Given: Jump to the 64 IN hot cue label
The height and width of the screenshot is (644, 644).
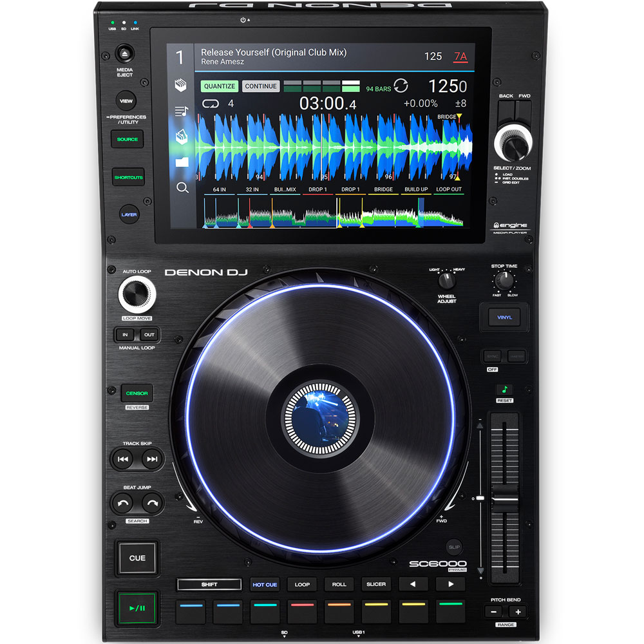Looking at the screenshot, I should tap(219, 189).
